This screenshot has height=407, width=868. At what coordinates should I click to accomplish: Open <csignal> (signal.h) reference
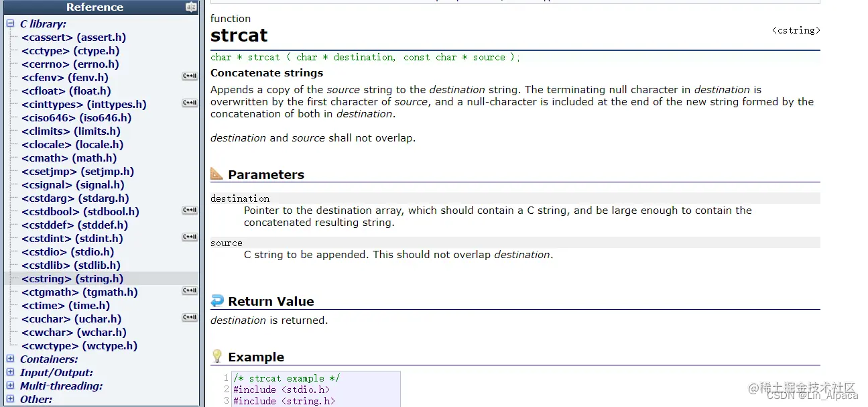click(x=73, y=185)
